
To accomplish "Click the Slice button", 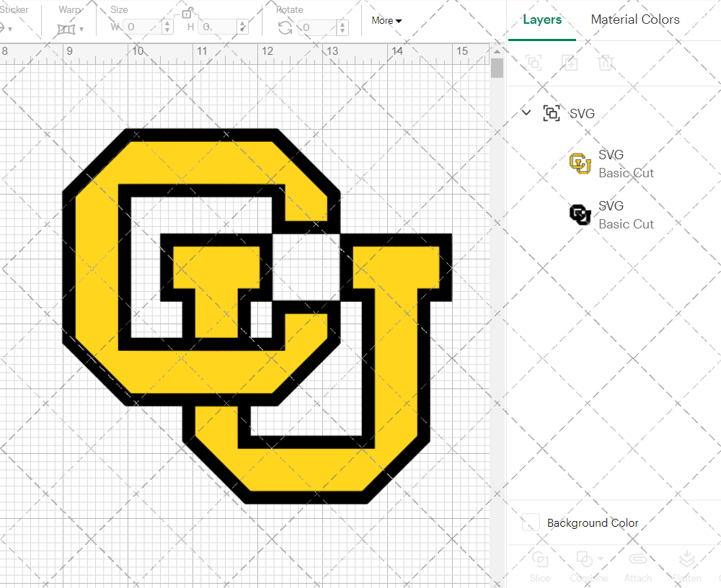I will coord(540,567).
